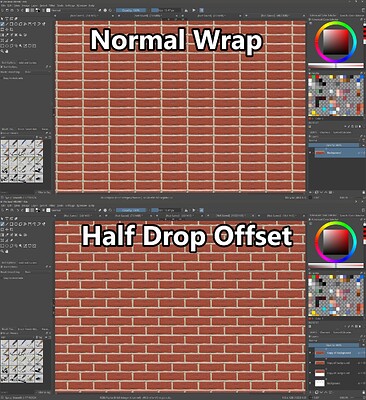Open Advanced Color Selector tab in bottom window

click(323, 216)
